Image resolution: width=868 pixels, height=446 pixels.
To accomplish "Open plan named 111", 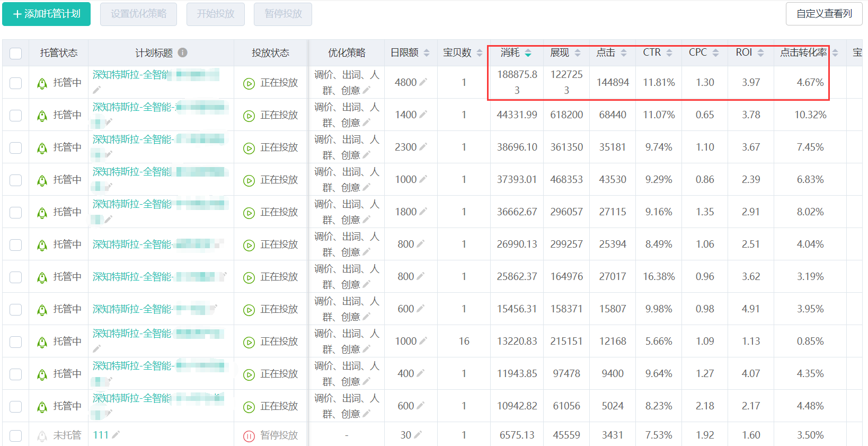I will (x=101, y=435).
